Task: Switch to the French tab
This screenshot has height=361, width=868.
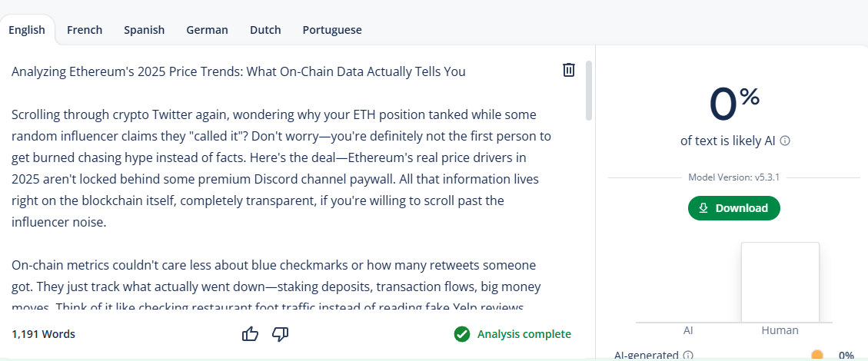Action: coord(85,30)
